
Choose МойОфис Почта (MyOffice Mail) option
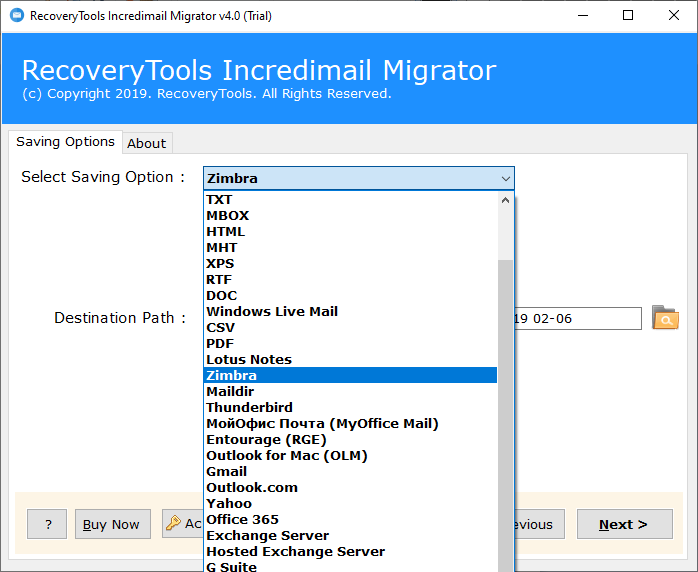click(350, 424)
